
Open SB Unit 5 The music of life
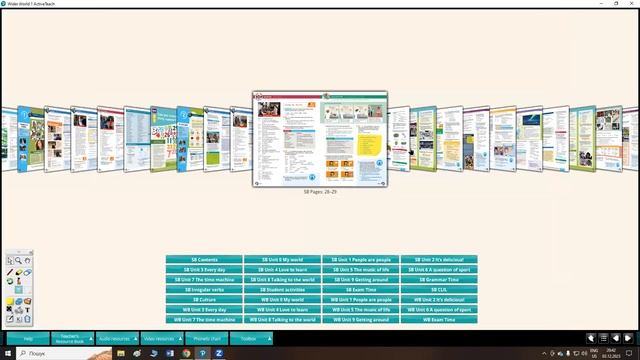point(361,269)
